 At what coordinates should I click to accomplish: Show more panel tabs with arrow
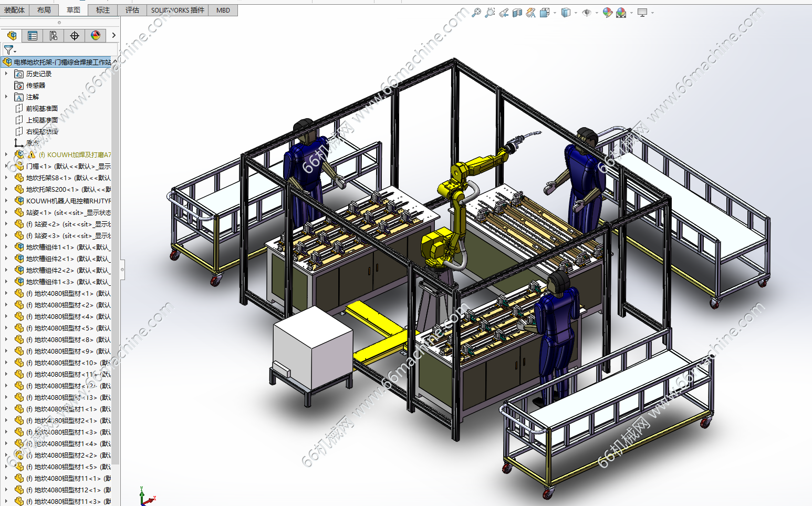click(x=113, y=36)
